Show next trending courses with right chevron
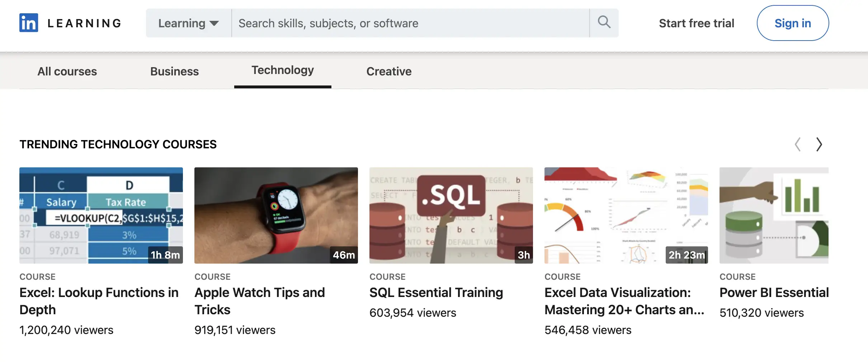This screenshot has height=362, width=868. (819, 144)
